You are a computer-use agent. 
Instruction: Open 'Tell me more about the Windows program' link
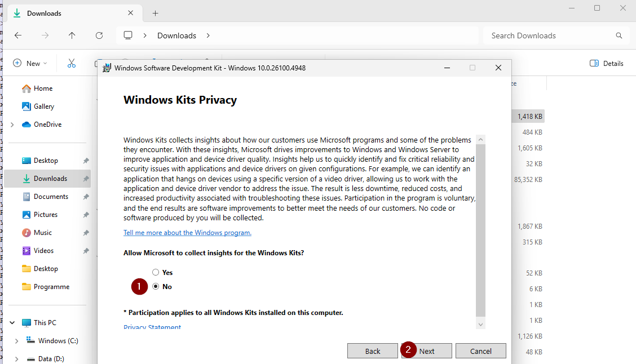(187, 233)
